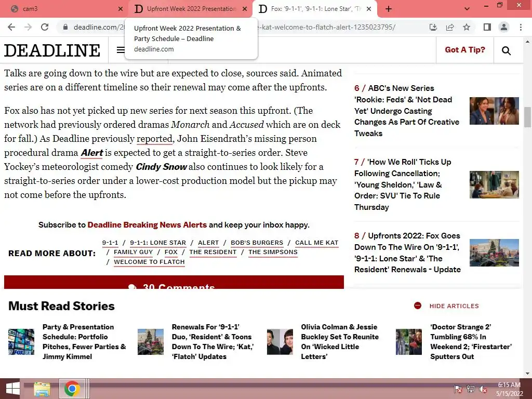
Task: Go to Deadline home logo
Action: coord(52,50)
